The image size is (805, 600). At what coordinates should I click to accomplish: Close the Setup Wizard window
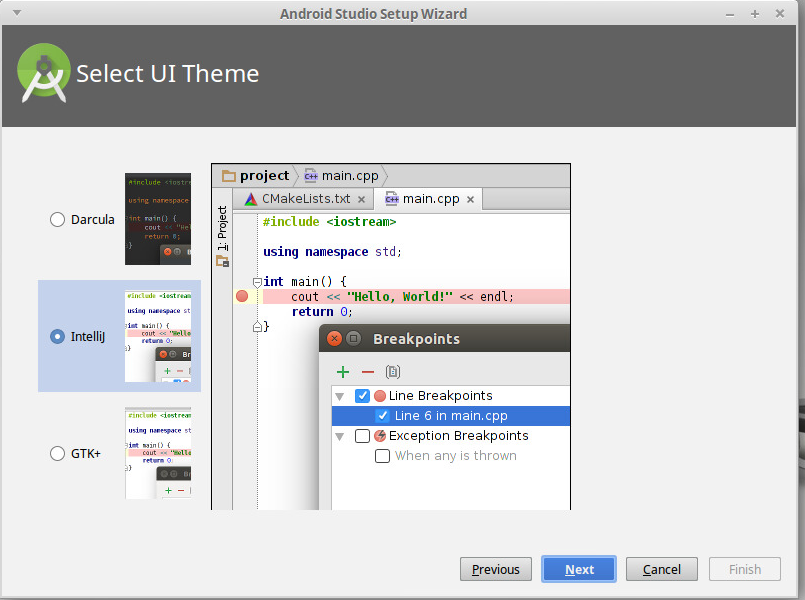[x=780, y=14]
